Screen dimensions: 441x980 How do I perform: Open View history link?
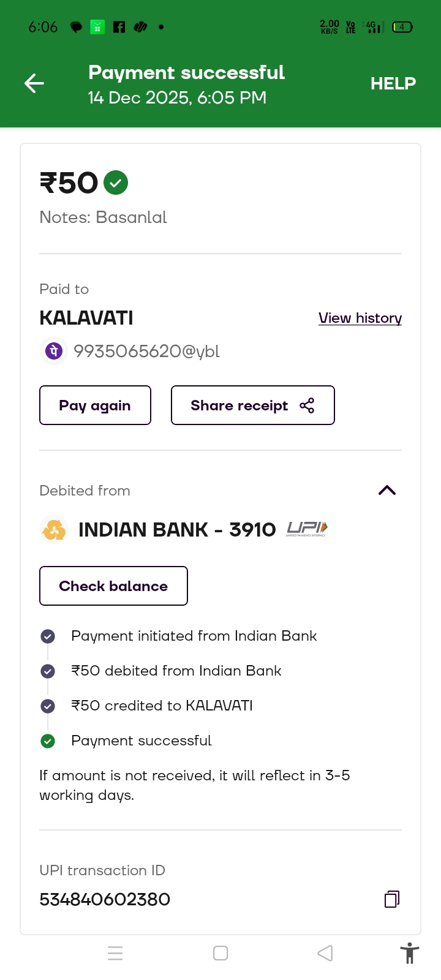pos(360,318)
